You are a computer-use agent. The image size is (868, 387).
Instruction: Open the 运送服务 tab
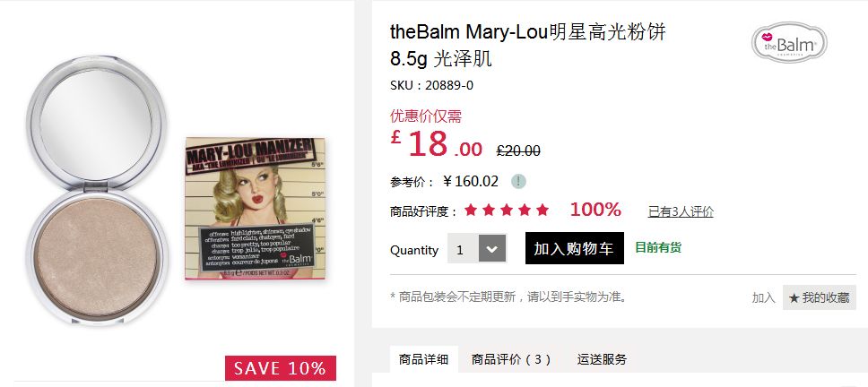tap(602, 359)
